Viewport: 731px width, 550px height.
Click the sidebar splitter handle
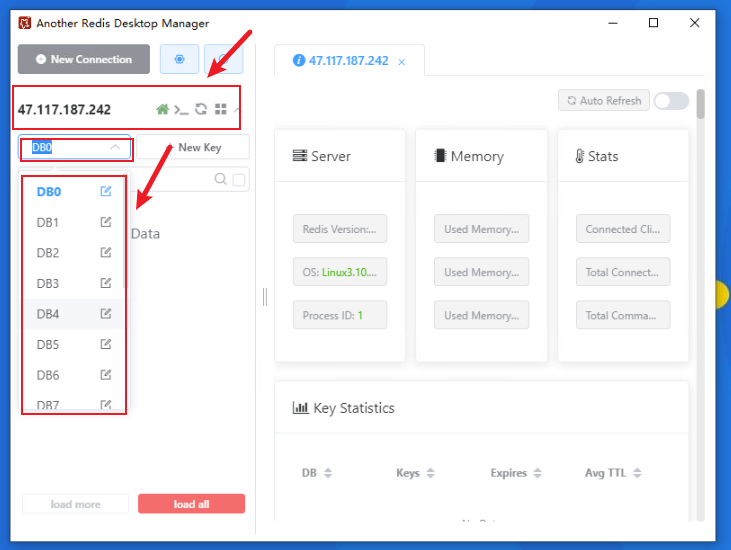pyautogui.click(x=265, y=297)
